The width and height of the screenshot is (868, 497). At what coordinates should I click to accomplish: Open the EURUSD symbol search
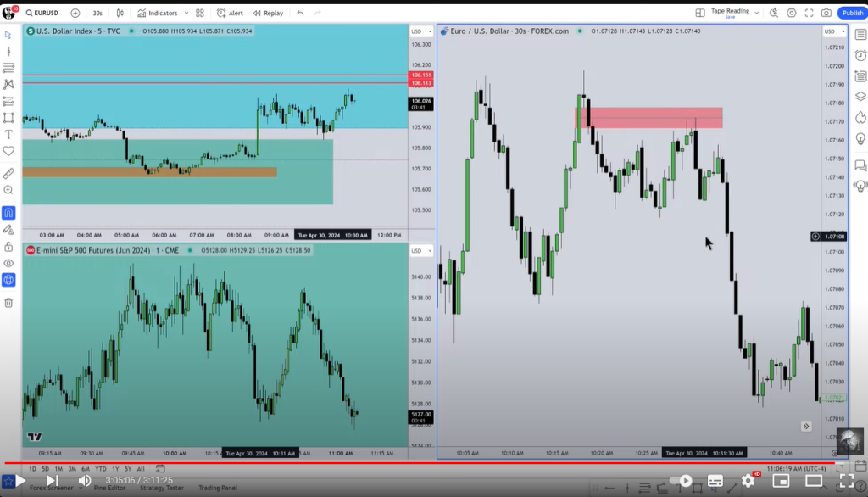coord(42,13)
